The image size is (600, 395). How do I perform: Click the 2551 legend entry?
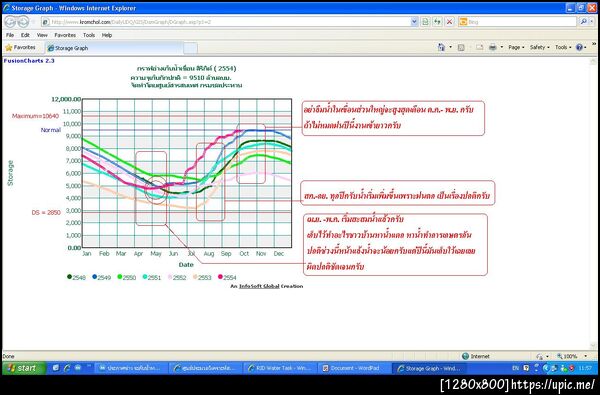click(152, 277)
